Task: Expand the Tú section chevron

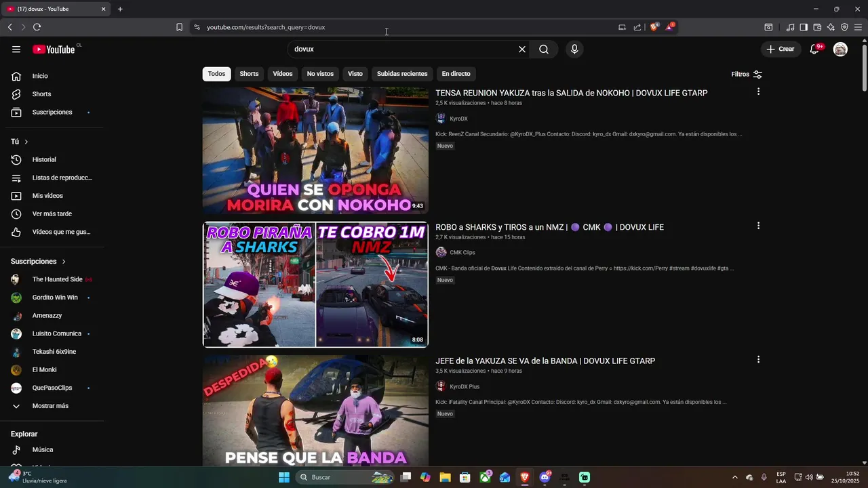Action: 26,142
